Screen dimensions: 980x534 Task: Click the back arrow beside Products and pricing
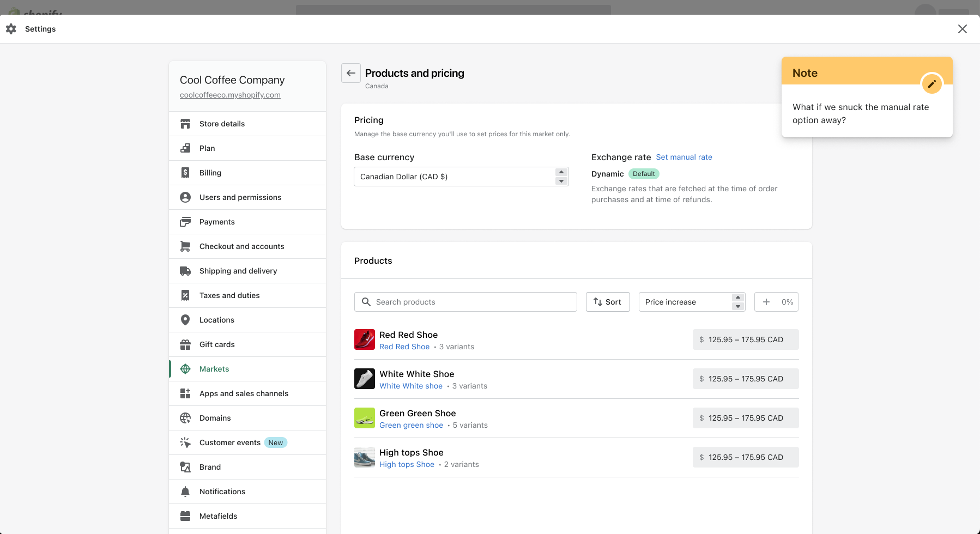(351, 73)
